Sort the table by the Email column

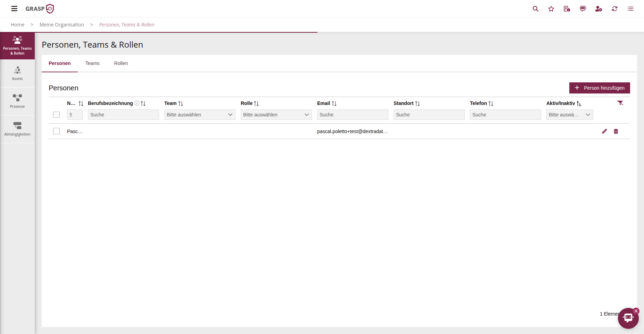click(x=334, y=104)
